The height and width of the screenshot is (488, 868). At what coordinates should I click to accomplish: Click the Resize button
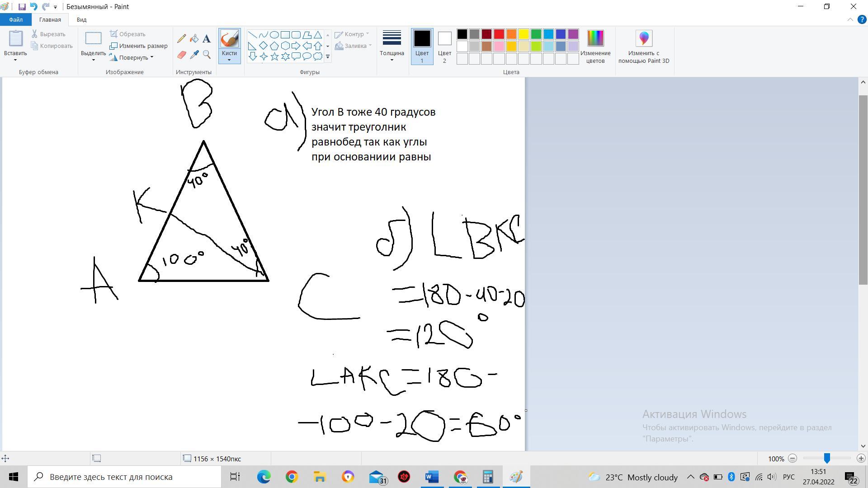tap(138, 46)
